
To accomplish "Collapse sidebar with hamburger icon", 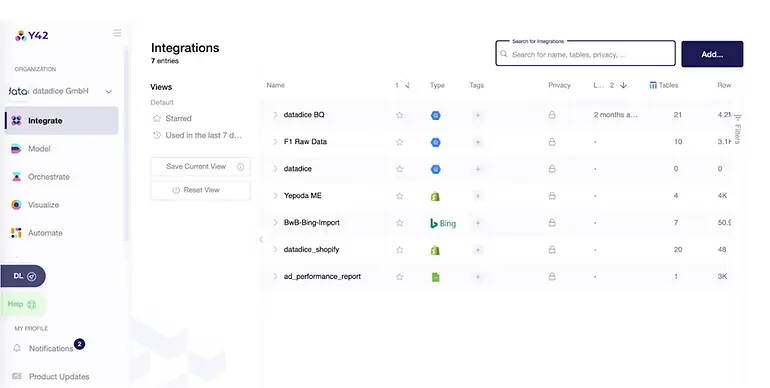I will click(x=117, y=33).
